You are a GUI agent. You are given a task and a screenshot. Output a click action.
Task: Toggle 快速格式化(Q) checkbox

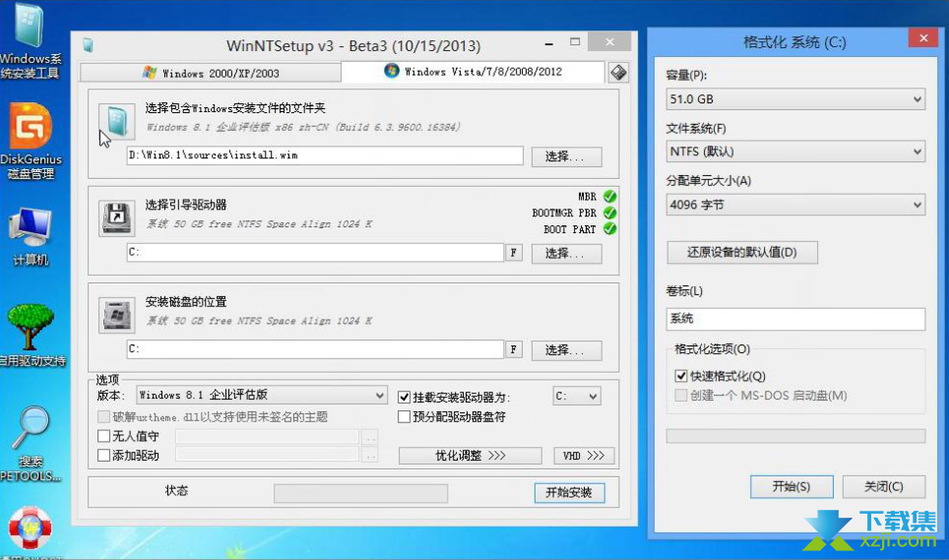pos(681,376)
